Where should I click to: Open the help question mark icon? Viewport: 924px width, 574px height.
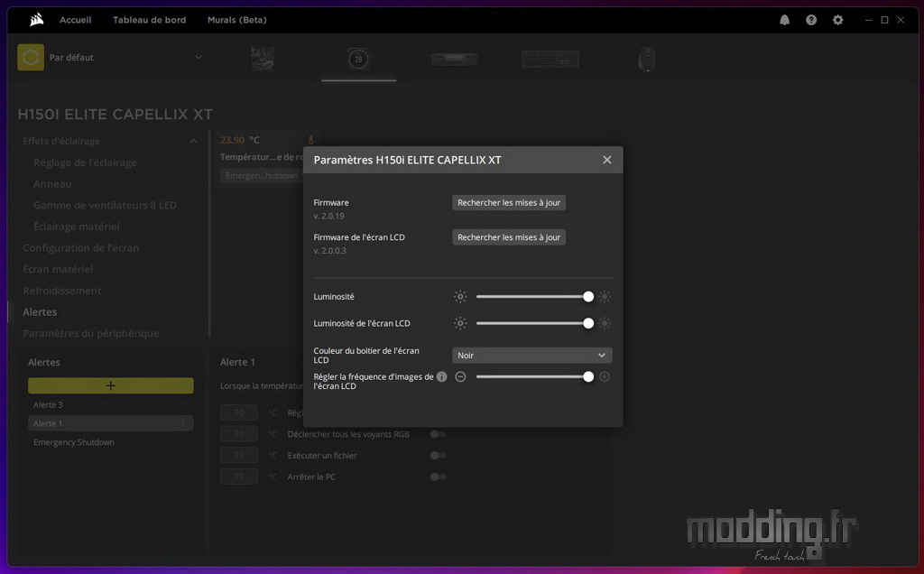pyautogui.click(x=811, y=20)
